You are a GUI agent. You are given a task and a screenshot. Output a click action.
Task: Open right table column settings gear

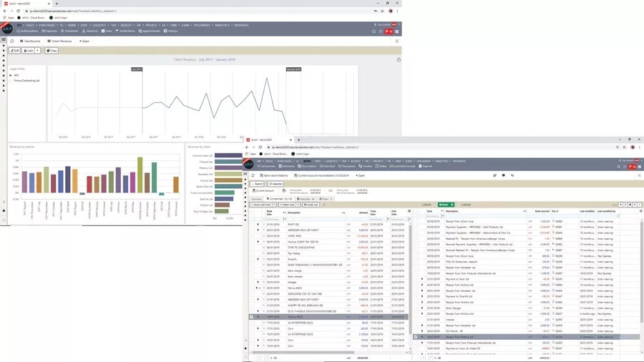[x=640, y=211]
